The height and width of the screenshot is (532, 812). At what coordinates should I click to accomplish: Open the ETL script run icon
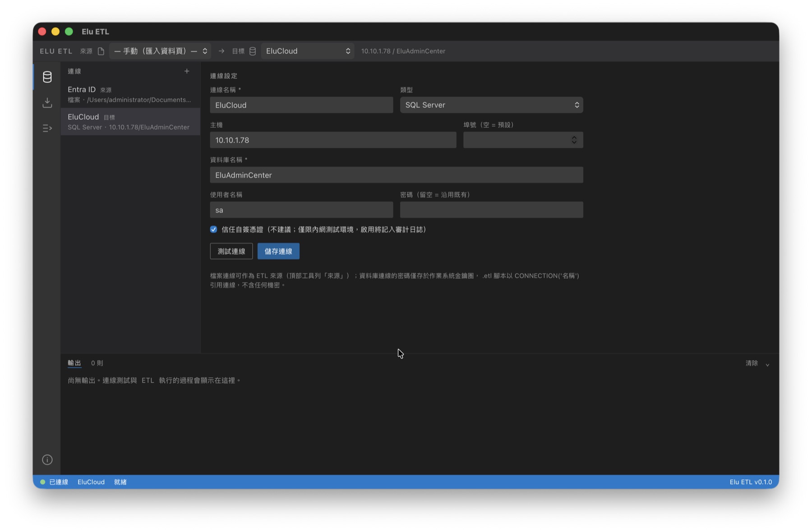click(47, 128)
